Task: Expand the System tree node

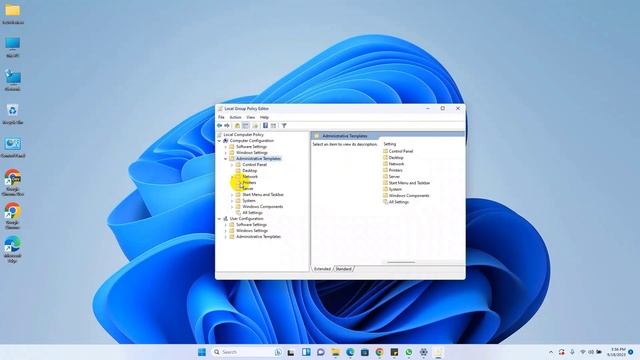Action: point(232,201)
